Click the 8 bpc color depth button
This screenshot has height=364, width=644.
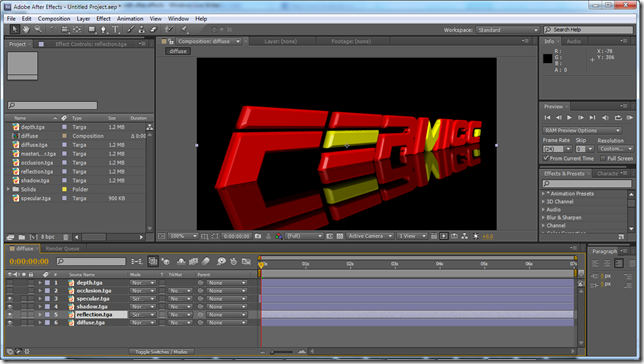[48, 237]
